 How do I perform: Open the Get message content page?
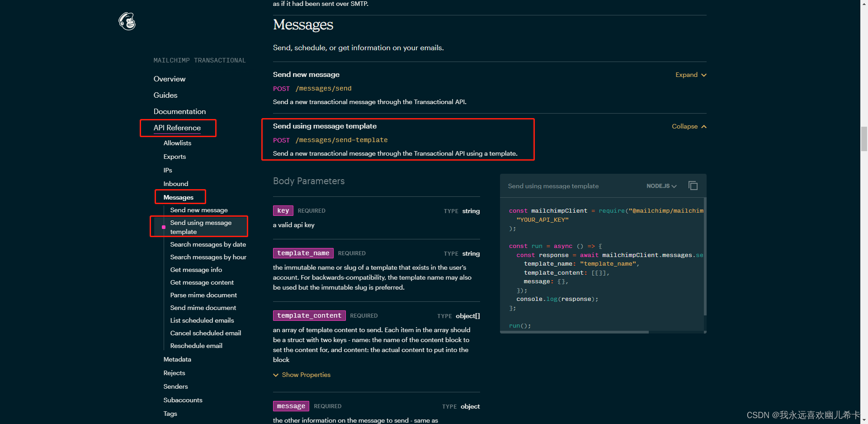point(202,282)
